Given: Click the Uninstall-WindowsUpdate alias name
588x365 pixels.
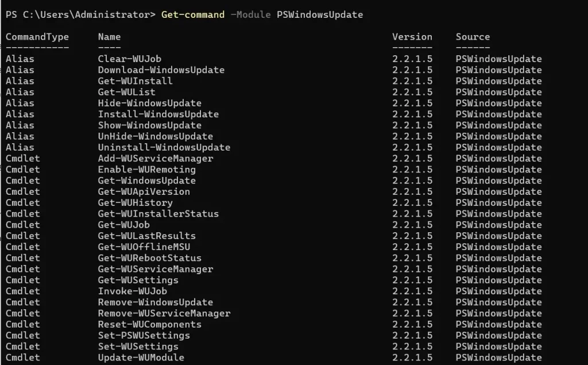Looking at the screenshot, I should [x=164, y=147].
